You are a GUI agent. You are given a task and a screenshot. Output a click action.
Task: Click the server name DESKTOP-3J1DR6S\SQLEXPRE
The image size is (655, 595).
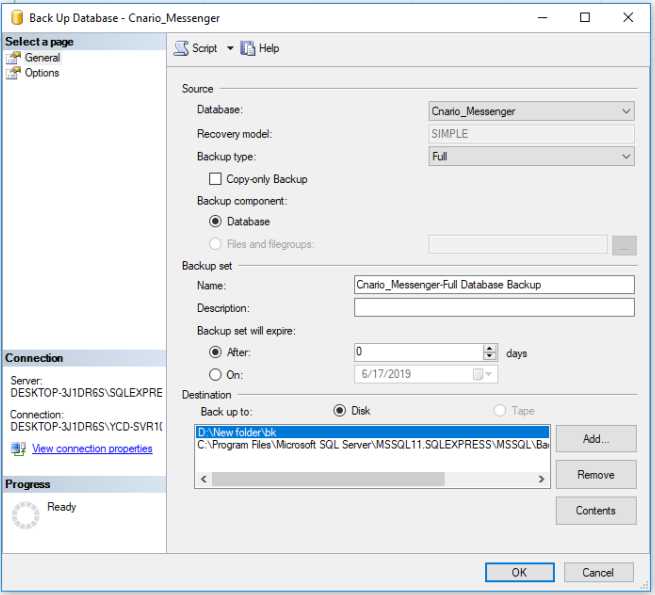(x=86, y=393)
